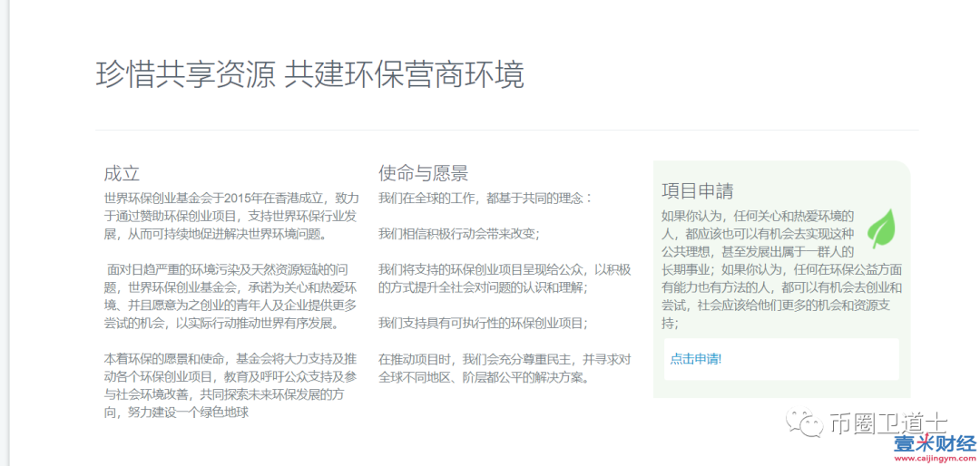980x466 pixels.
Task: Click the line 我们支持具有可执行性的环保创业项目
Action: point(483,323)
